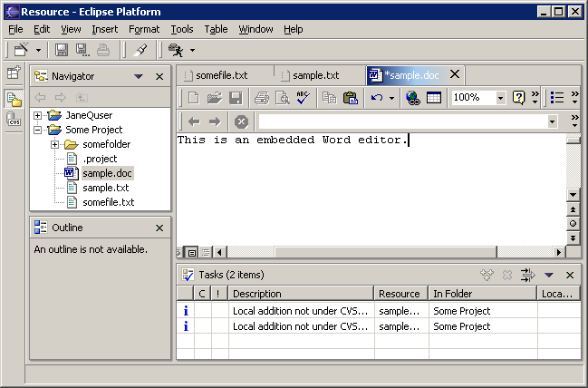
Task: Click the horizontal scrollbar right arrow
Action: tap(559, 252)
